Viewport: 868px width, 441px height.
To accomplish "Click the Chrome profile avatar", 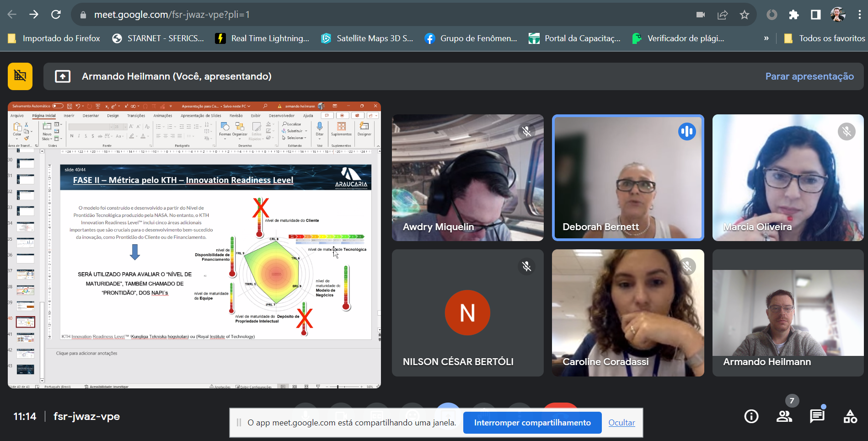I will (838, 15).
